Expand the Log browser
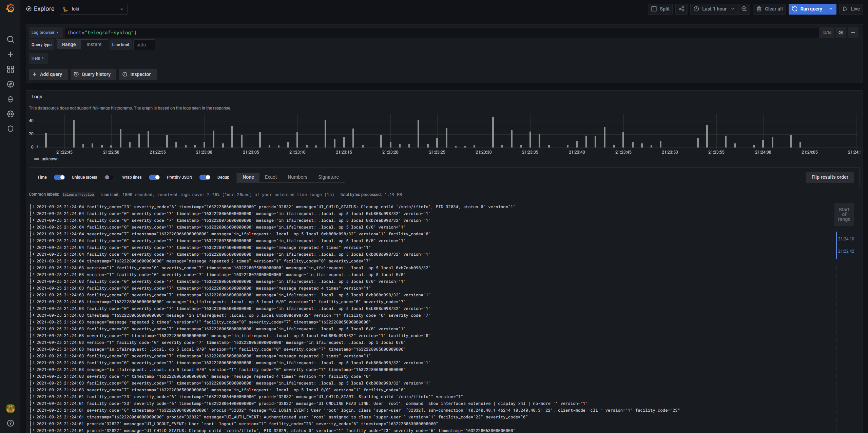Viewport: 868px width, 433px height. tap(45, 33)
